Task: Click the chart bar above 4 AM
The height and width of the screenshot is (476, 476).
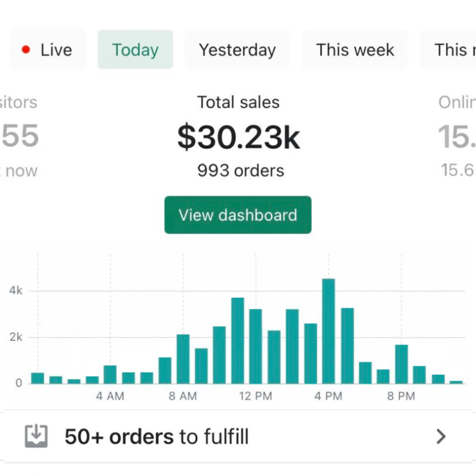Action: click(x=110, y=374)
